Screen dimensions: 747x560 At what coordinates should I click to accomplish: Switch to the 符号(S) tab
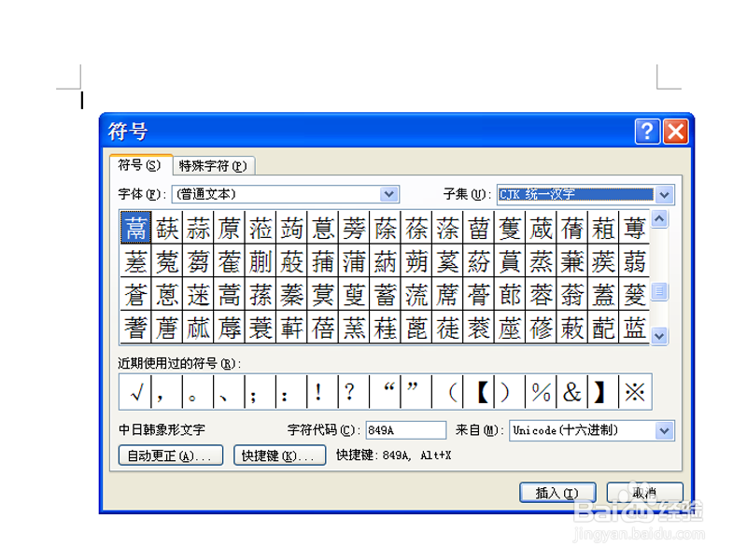coord(140,165)
